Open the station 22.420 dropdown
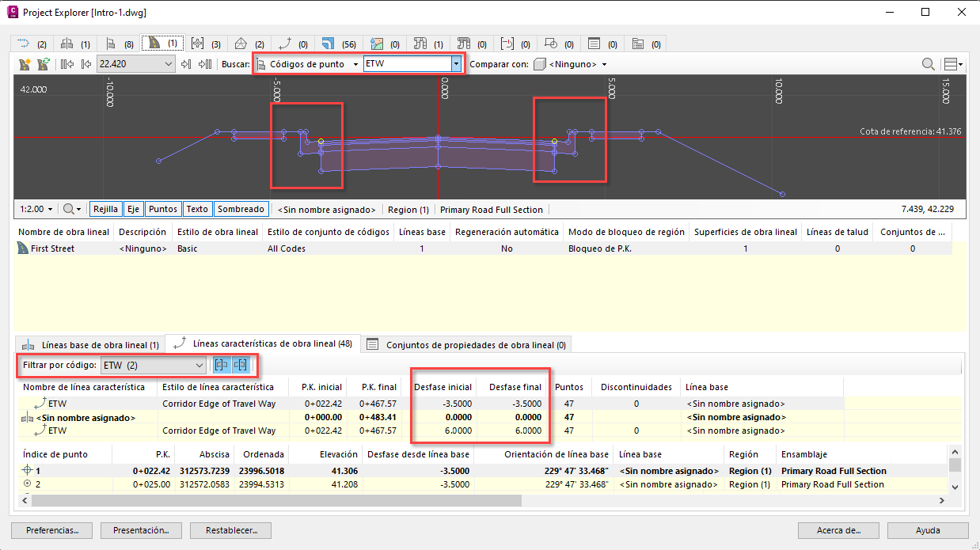 coord(135,64)
